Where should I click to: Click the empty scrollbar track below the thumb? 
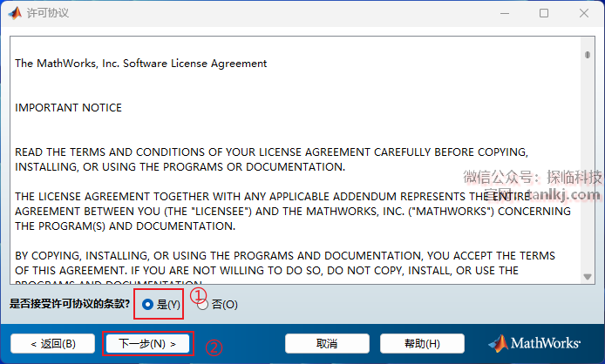tap(588, 174)
